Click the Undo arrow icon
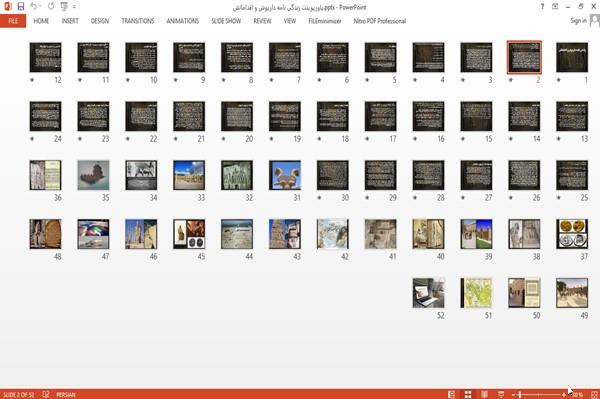This screenshot has width=600, height=399. point(34,6)
